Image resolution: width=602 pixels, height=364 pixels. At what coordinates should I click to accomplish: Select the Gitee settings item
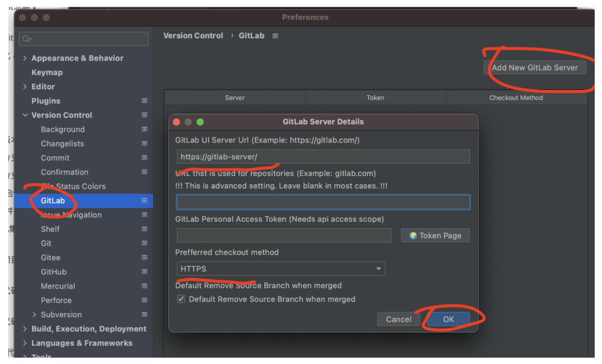[51, 258]
